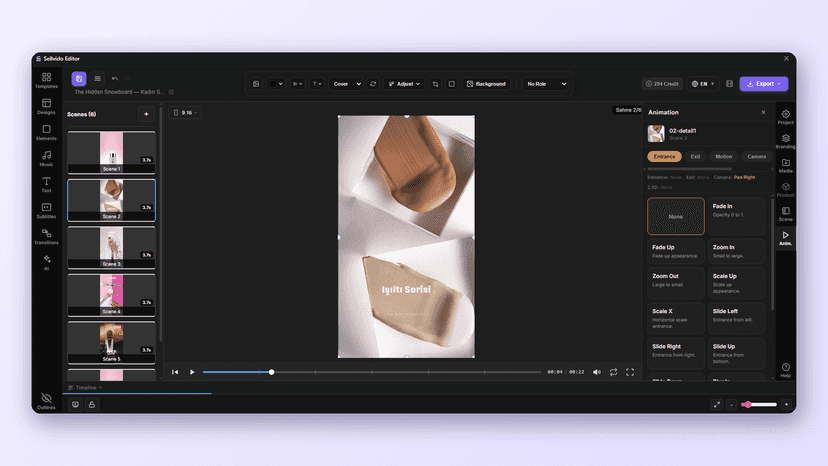Open the alignment dropdown in toolbar
This screenshot has width=828, height=466.
(297, 84)
